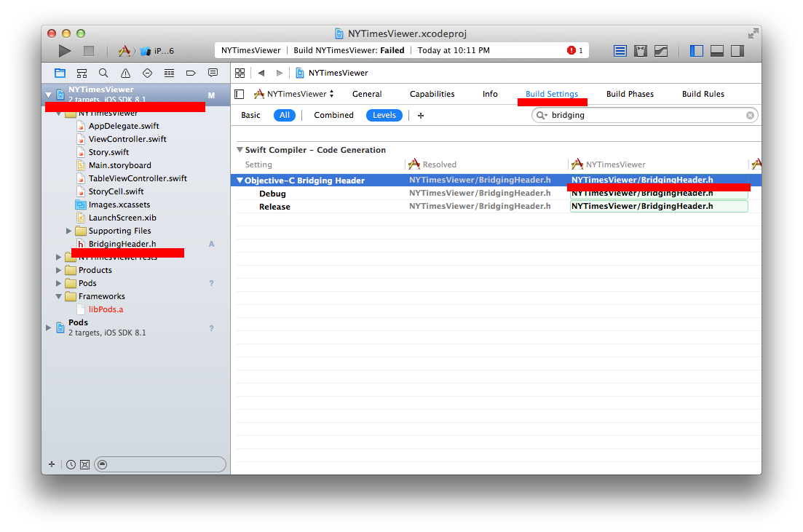Switch to the Capabilities tab

[x=432, y=94]
